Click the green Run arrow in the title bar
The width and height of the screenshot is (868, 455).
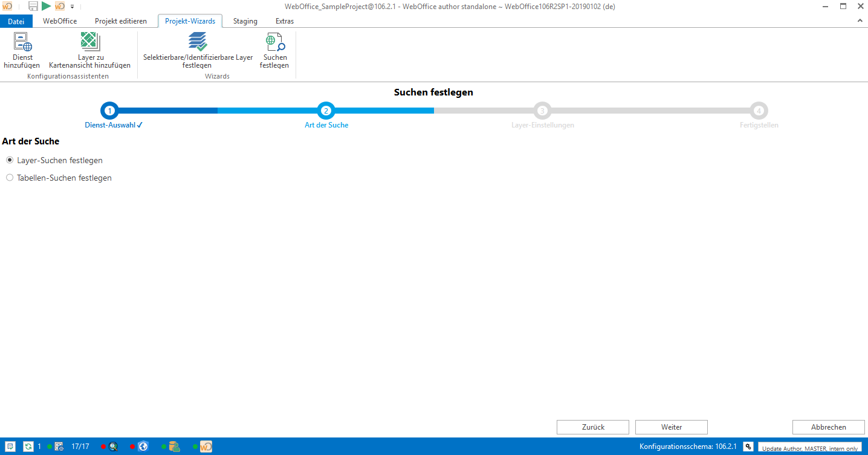(x=46, y=5)
